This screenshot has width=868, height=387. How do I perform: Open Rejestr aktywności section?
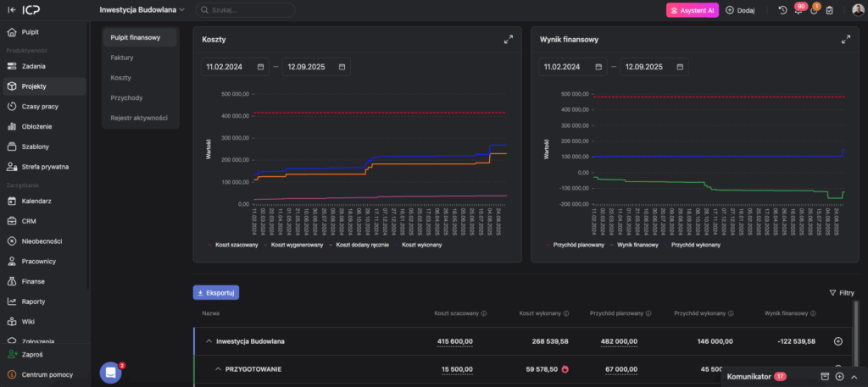[x=139, y=117]
